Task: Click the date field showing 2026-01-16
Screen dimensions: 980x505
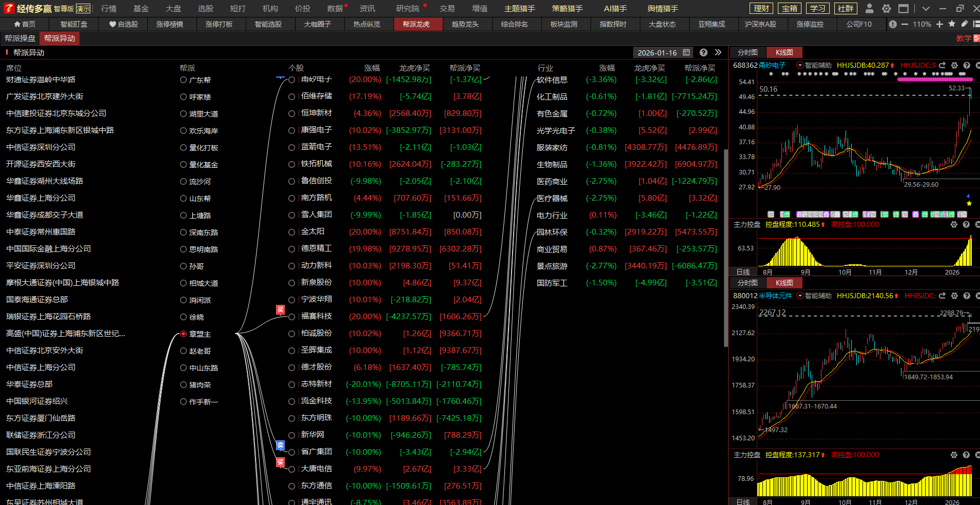Action: 657,52
